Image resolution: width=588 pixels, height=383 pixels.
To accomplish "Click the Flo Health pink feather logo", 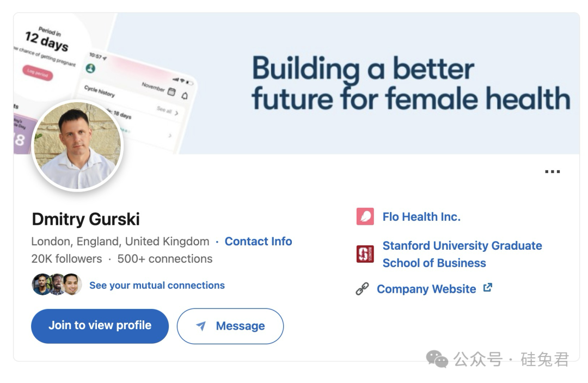I will point(365,217).
